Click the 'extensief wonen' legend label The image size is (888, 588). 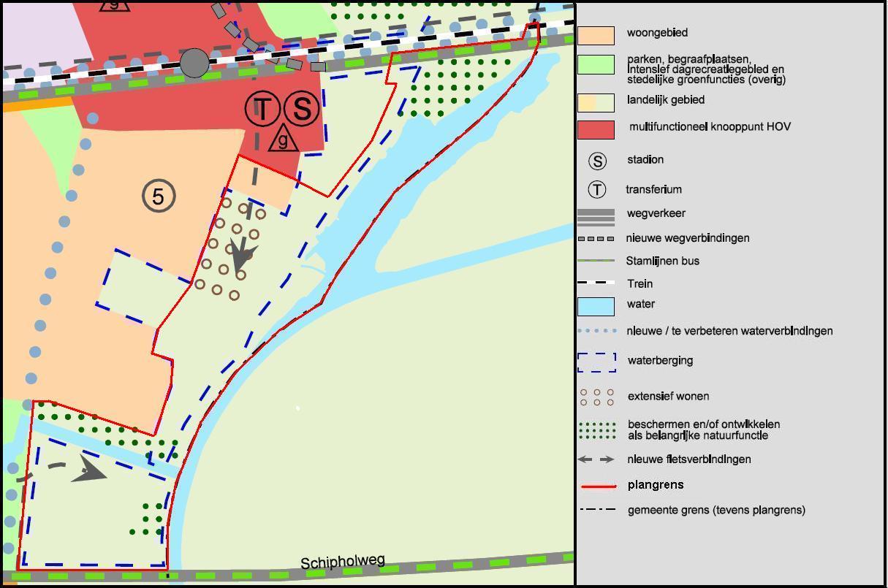pyautogui.click(x=668, y=397)
